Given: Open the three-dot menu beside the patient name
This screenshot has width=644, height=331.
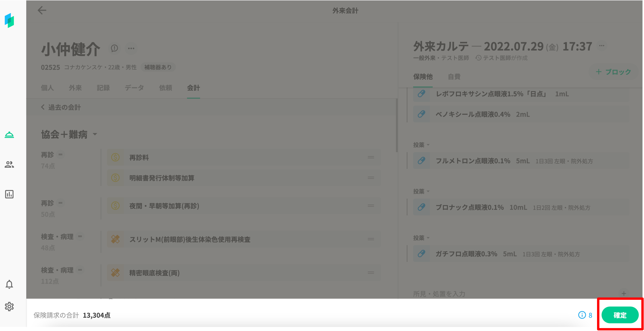Looking at the screenshot, I should (131, 48).
